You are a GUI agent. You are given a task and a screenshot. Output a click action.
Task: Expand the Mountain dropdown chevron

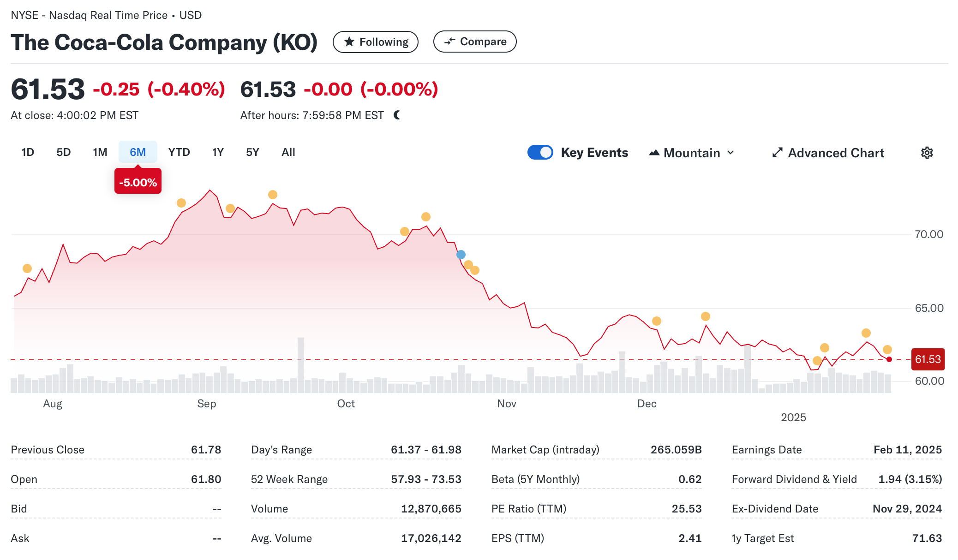pyautogui.click(x=730, y=153)
